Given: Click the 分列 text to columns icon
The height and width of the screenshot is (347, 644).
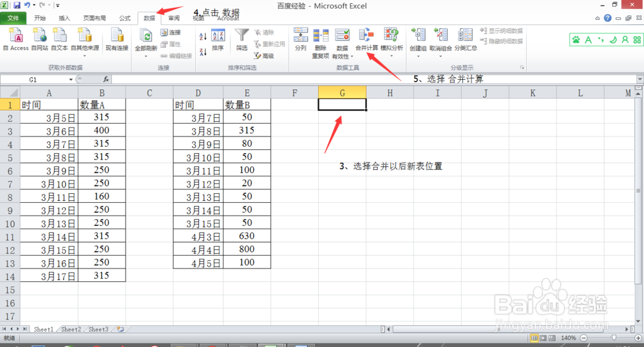Looking at the screenshot, I should click(301, 40).
